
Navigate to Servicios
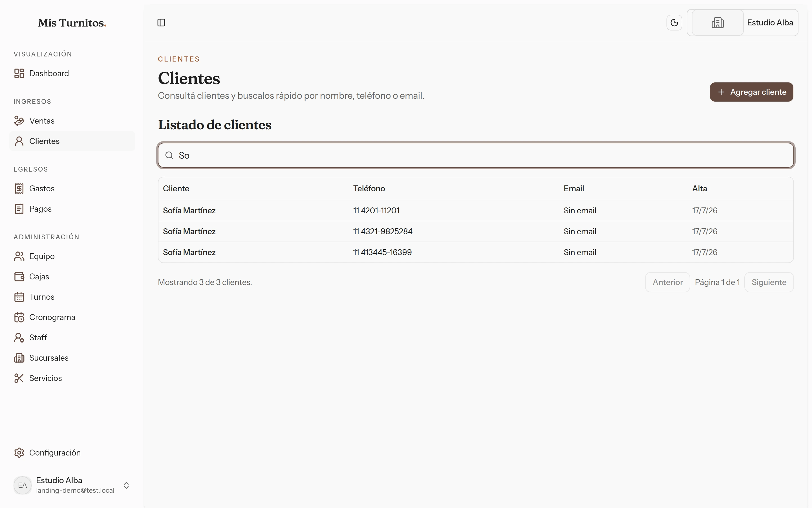point(72,378)
